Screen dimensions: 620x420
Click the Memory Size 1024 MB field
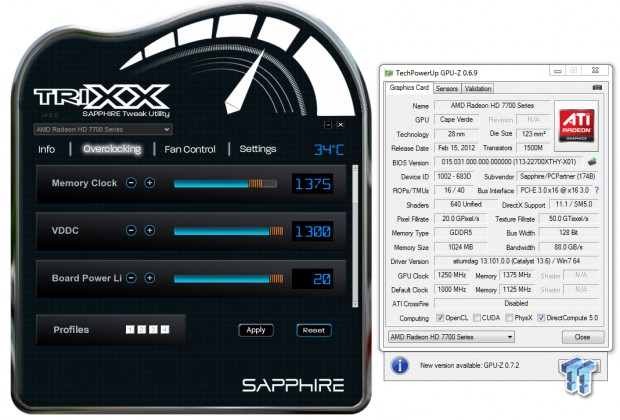(x=461, y=247)
